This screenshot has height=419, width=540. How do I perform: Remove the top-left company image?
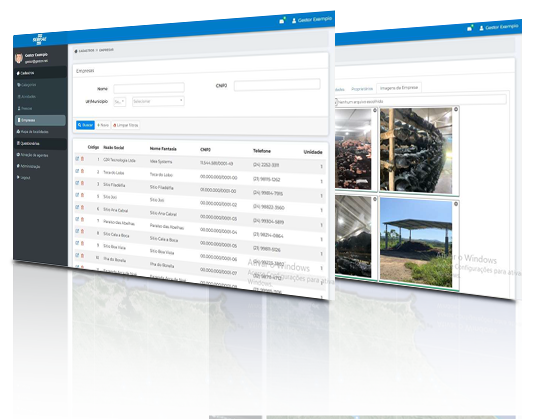point(375,110)
